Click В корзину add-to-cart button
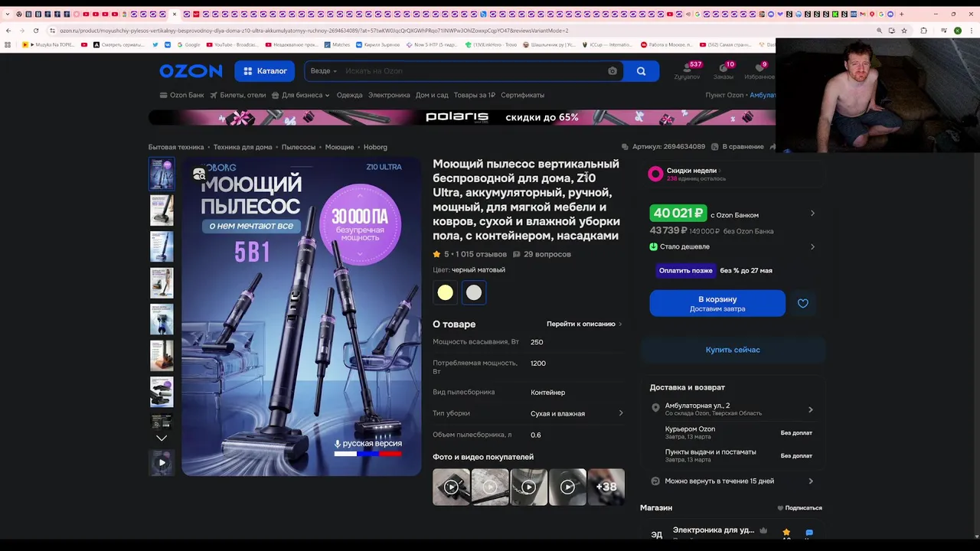The width and height of the screenshot is (980, 551). coord(717,303)
